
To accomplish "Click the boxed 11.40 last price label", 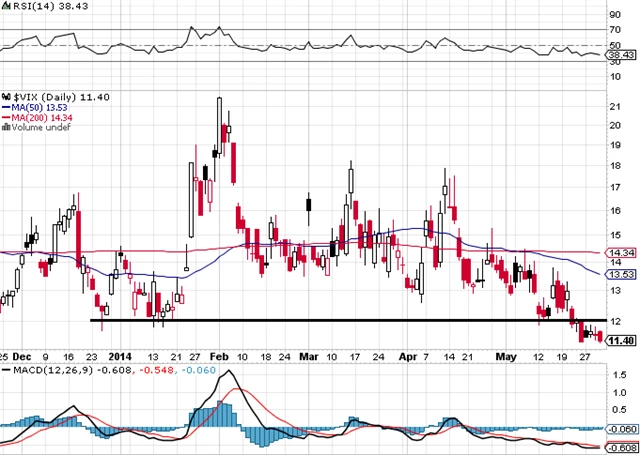I will click(x=621, y=340).
